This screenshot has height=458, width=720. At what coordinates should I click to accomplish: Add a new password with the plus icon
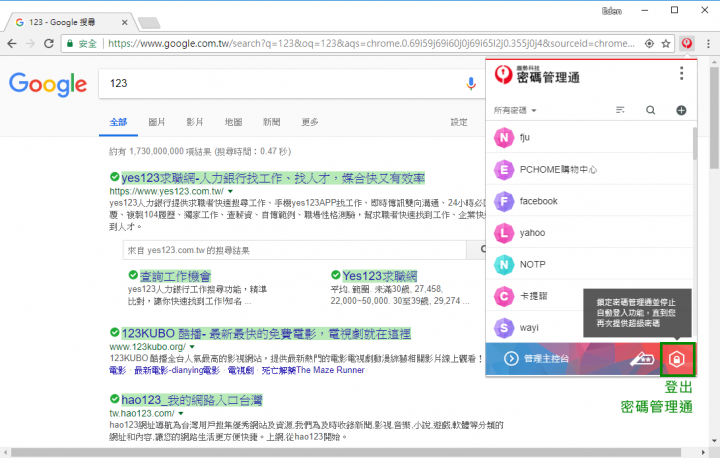point(681,110)
